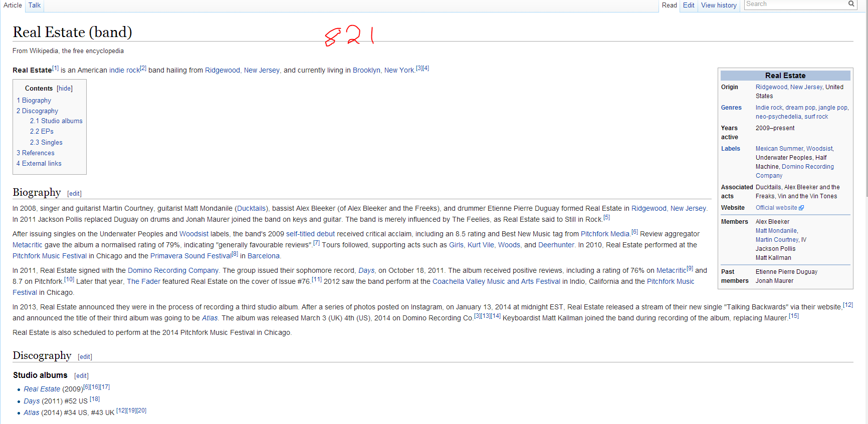Open jangle pop genre link in infobox
Viewport: 868px width, 424px height.
pyautogui.click(x=833, y=108)
